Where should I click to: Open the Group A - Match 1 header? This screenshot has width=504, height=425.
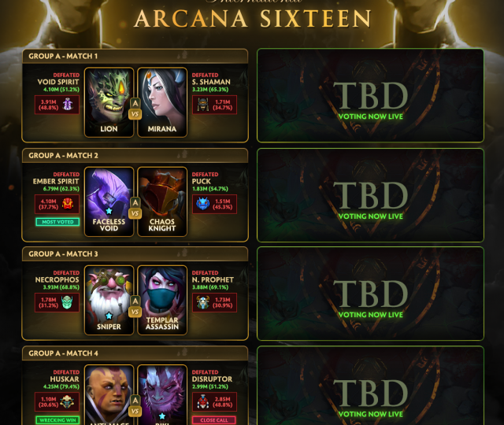coord(135,56)
